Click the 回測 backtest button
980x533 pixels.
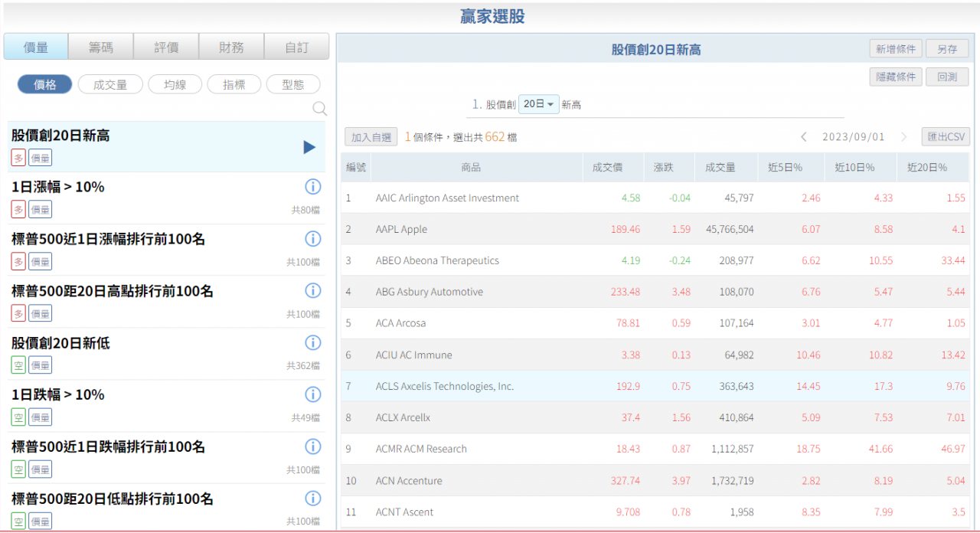947,77
